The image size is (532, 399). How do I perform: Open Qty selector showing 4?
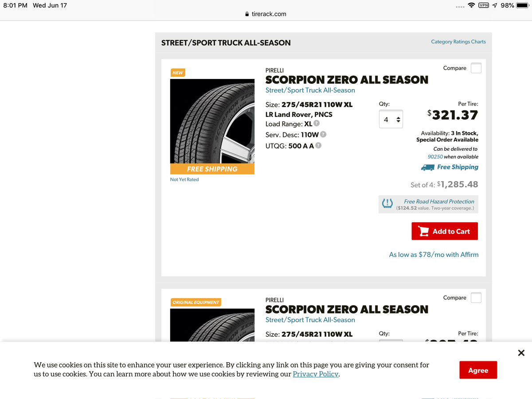point(391,119)
